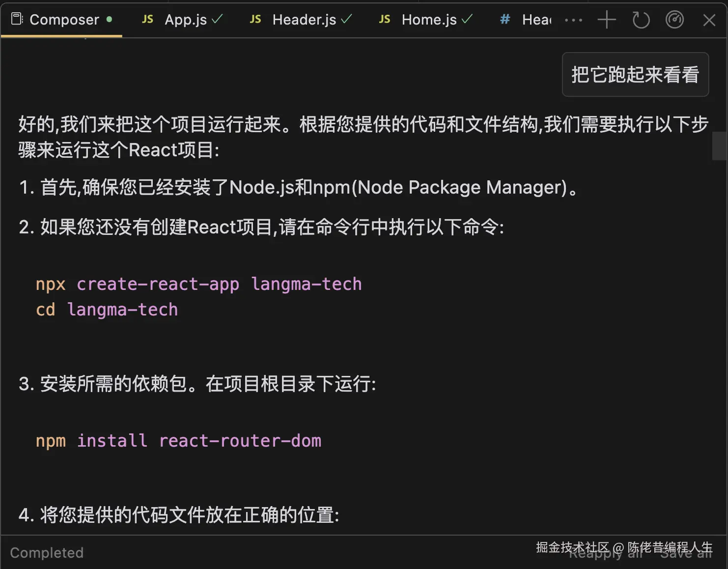Switch to the Composer tab

[64, 20]
